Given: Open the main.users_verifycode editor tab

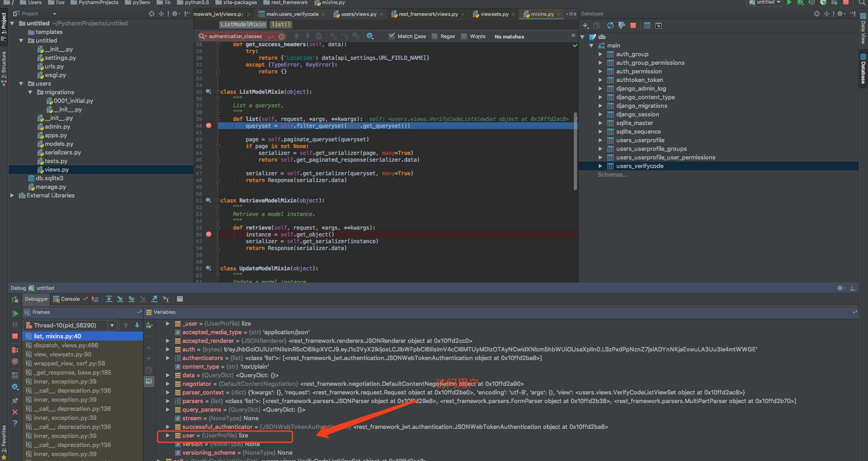Looking at the screenshot, I should point(292,14).
